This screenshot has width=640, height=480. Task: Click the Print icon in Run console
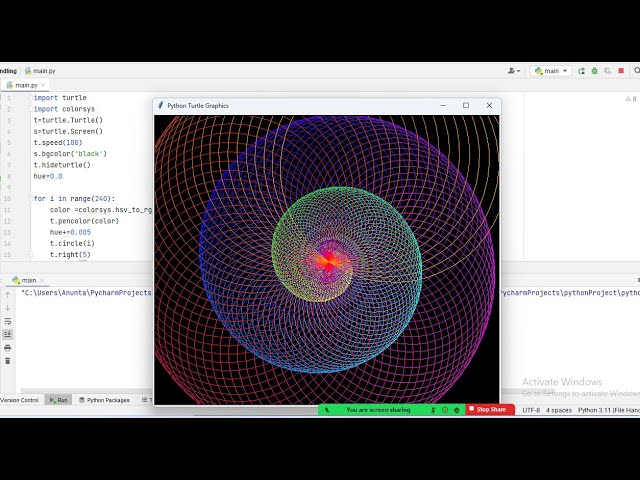(7, 348)
